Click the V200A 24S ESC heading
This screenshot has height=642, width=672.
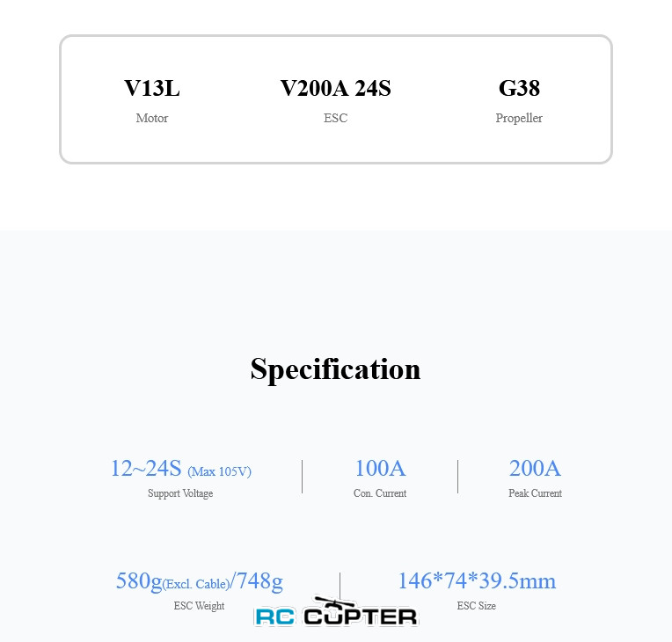coord(335,88)
